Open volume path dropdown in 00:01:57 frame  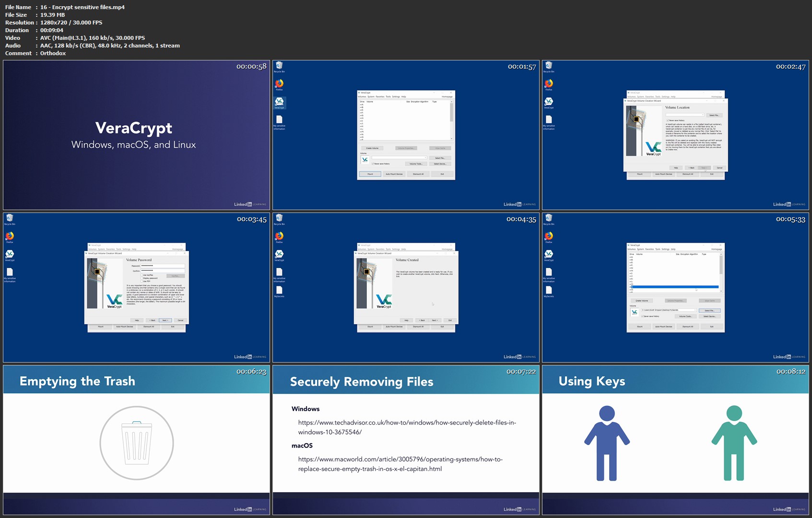pyautogui.click(x=425, y=157)
